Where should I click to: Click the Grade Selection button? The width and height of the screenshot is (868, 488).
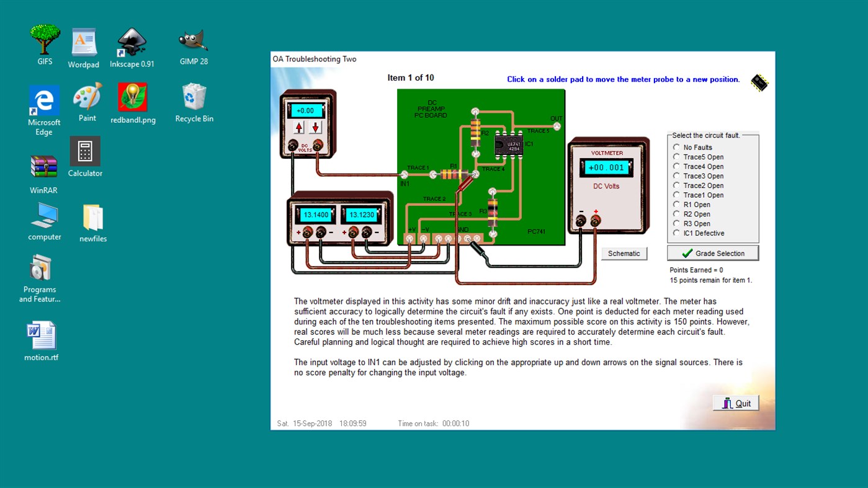coord(712,252)
